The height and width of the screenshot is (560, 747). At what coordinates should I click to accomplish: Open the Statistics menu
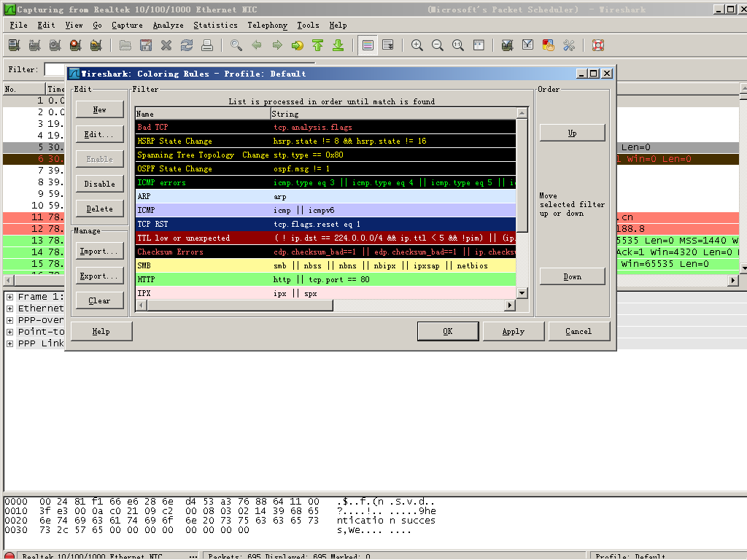tap(215, 25)
